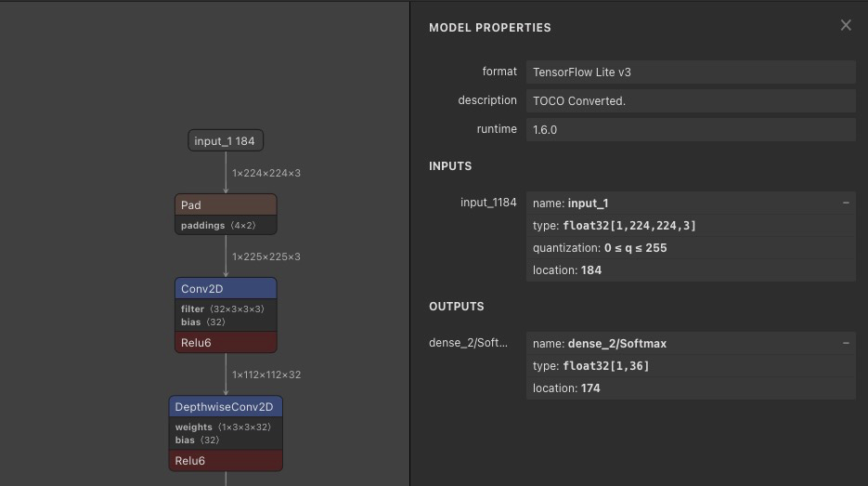Click the input type float32[1,224,224,3] row

click(x=690, y=226)
